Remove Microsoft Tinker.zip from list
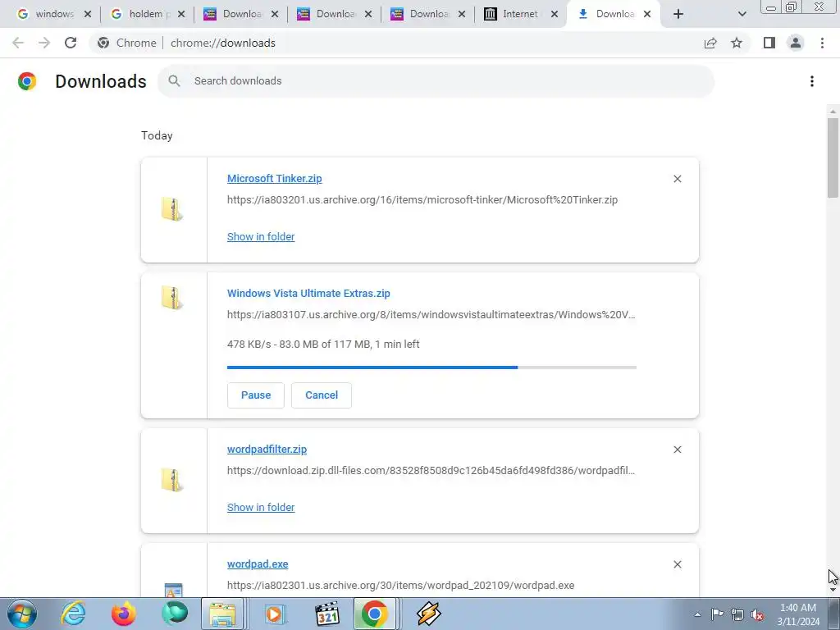The height and width of the screenshot is (630, 840). pyautogui.click(x=677, y=179)
